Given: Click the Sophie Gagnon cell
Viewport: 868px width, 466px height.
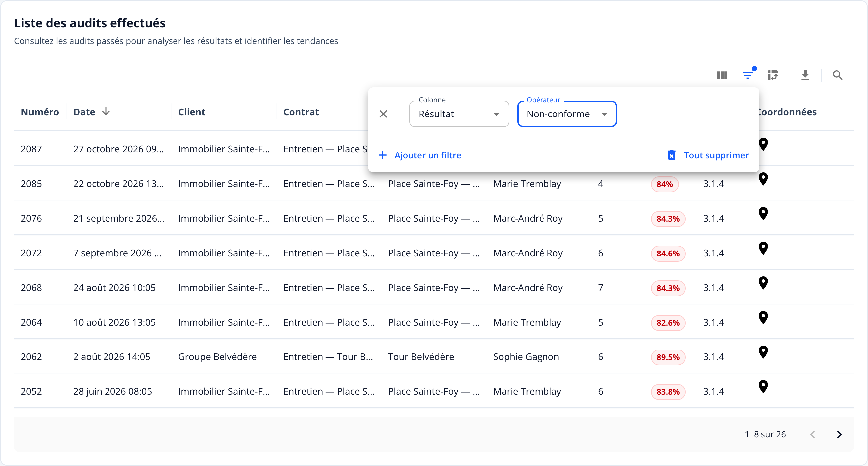Looking at the screenshot, I should point(526,357).
